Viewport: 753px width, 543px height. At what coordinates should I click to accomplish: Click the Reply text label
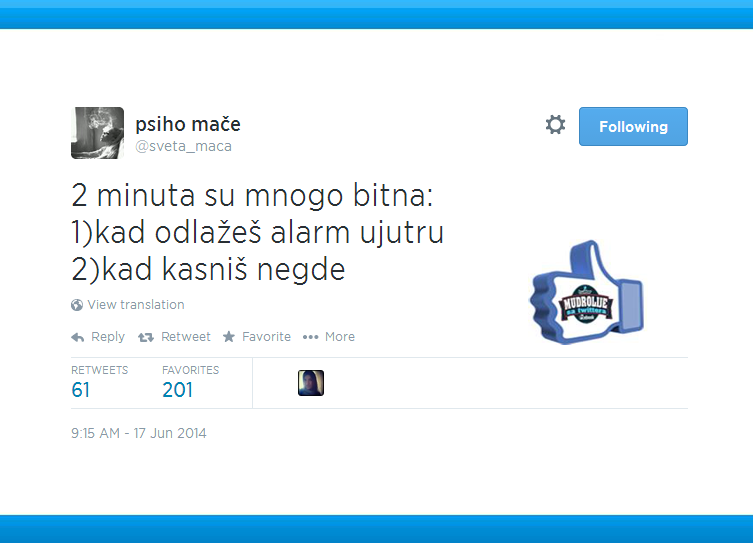click(108, 337)
